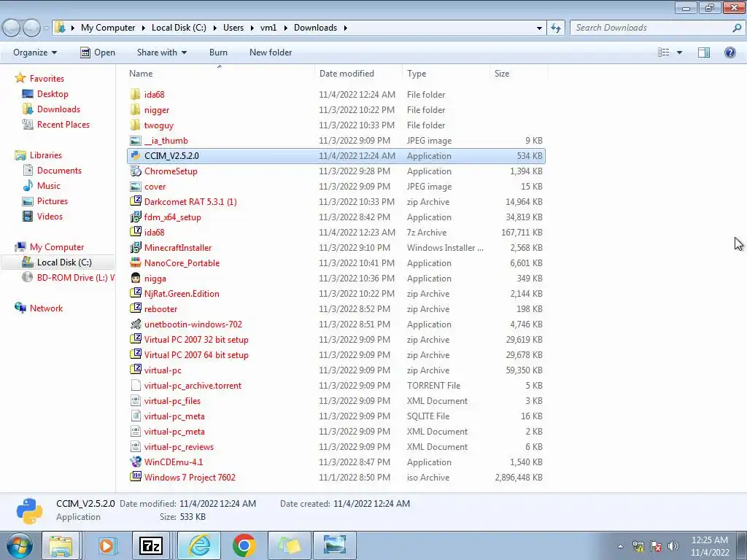Expand the recent pages dropdown arrow
This screenshot has width=747, height=560.
[46, 28]
